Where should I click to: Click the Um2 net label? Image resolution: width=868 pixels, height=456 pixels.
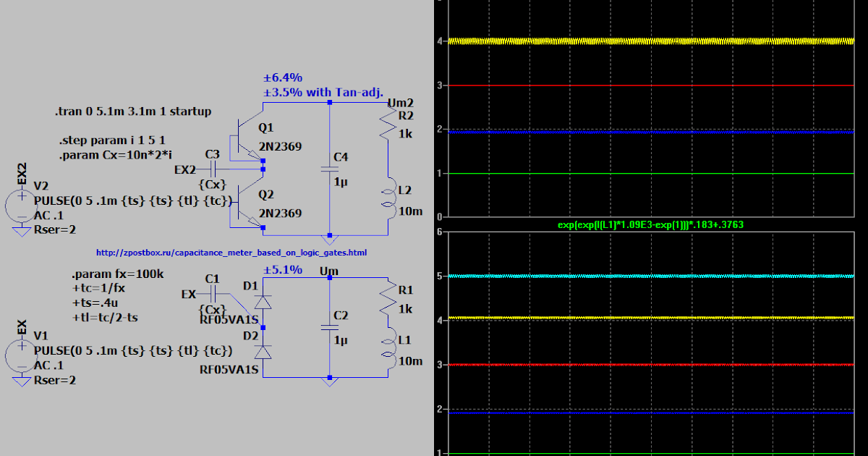(402, 103)
